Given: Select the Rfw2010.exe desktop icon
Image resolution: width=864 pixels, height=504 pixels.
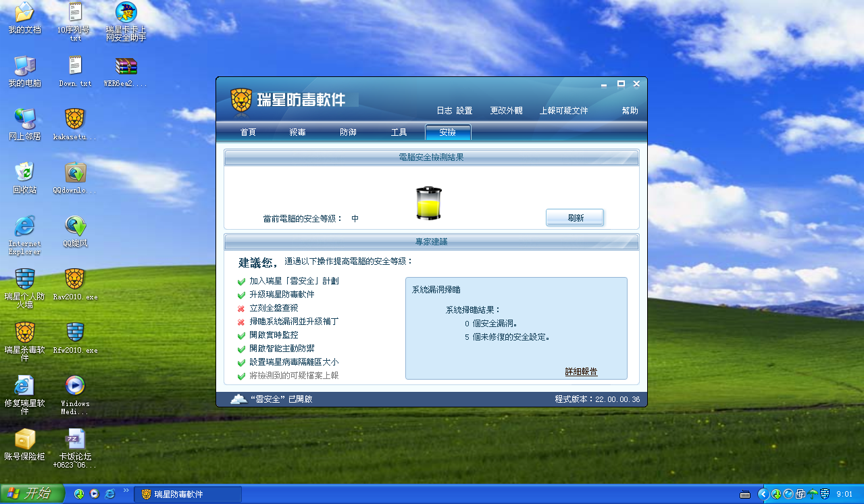Looking at the screenshot, I should (x=74, y=338).
